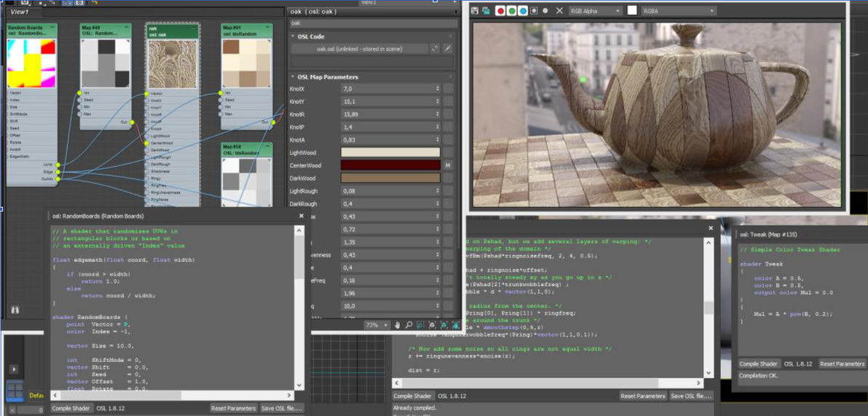Toggle the red channel display

coord(500,11)
